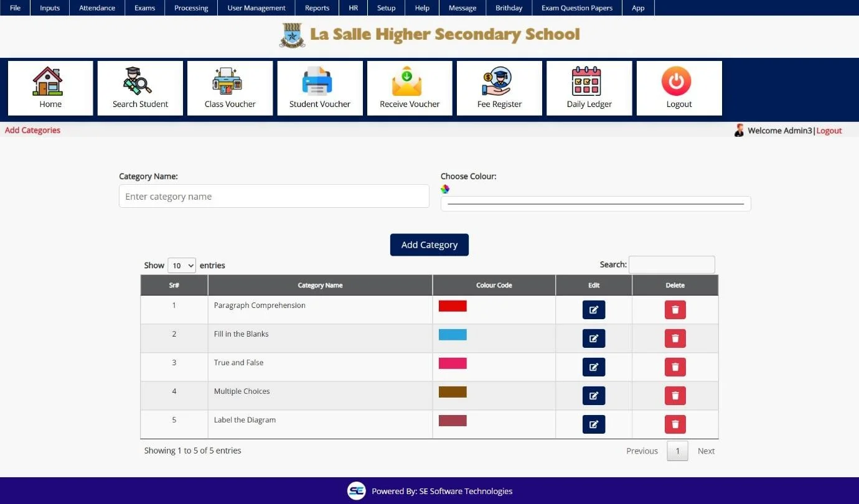Click the red colour swatch for Paragraph Comprehension

(453, 306)
